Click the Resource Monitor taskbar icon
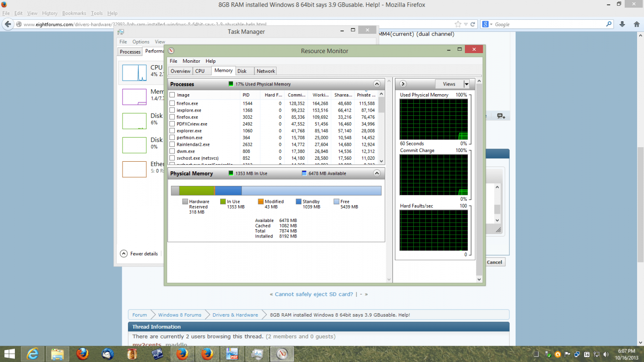 (x=282, y=354)
